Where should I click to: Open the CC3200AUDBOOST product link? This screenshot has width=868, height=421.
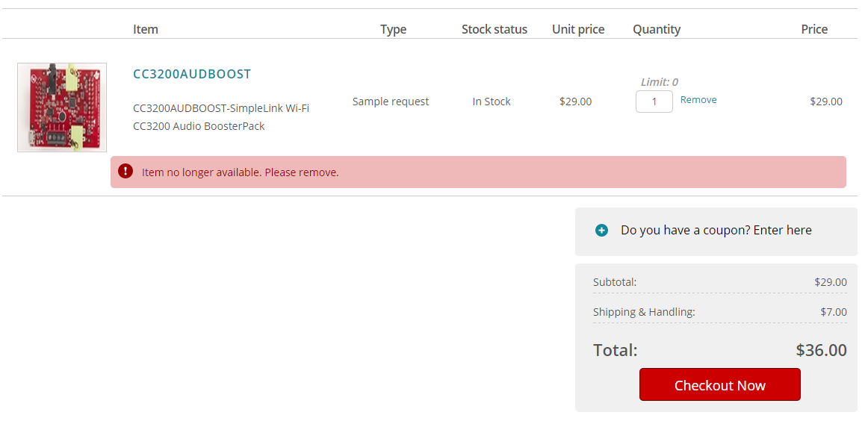192,74
